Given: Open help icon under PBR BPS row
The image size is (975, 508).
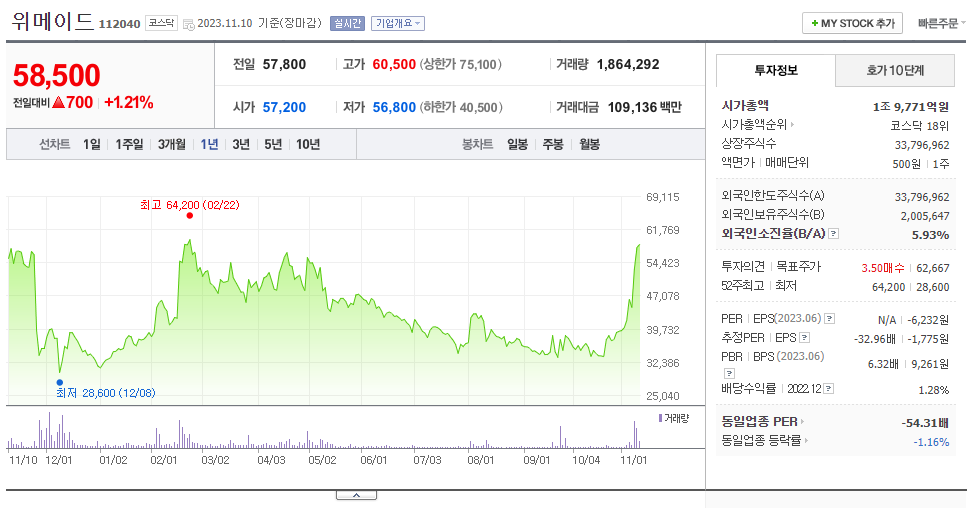Looking at the screenshot, I should 729,373.
